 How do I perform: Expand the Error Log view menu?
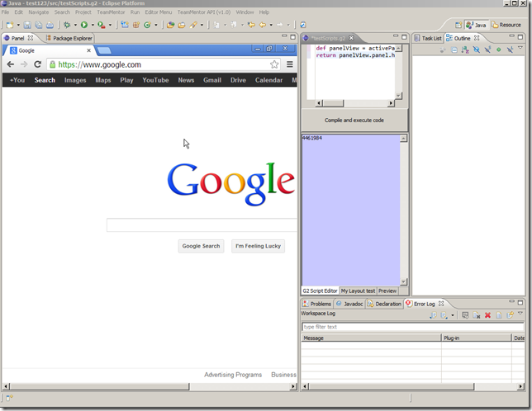pos(521,315)
